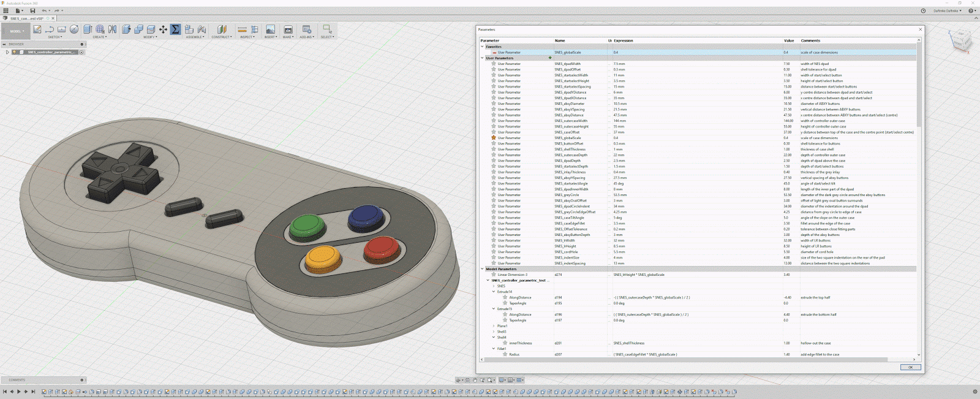The height and width of the screenshot is (399, 980).
Task: Collapse the Favorites section
Action: click(x=482, y=47)
